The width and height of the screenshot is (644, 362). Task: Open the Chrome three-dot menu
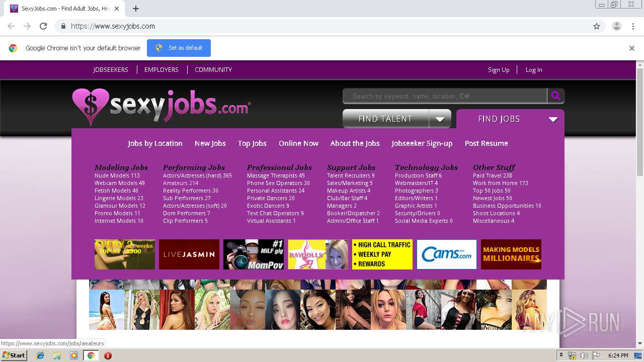click(633, 26)
